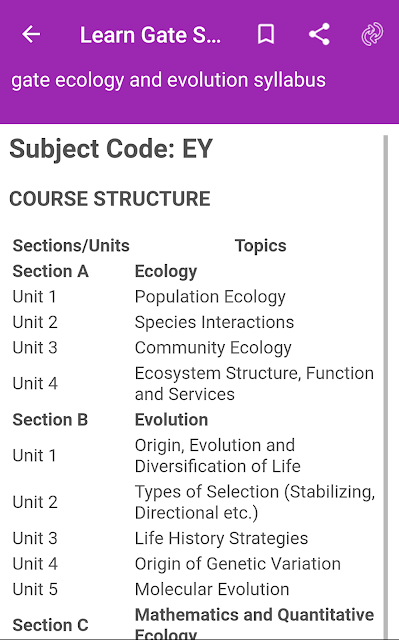
Task: Tap the Species Interactions row
Action: click(193, 322)
